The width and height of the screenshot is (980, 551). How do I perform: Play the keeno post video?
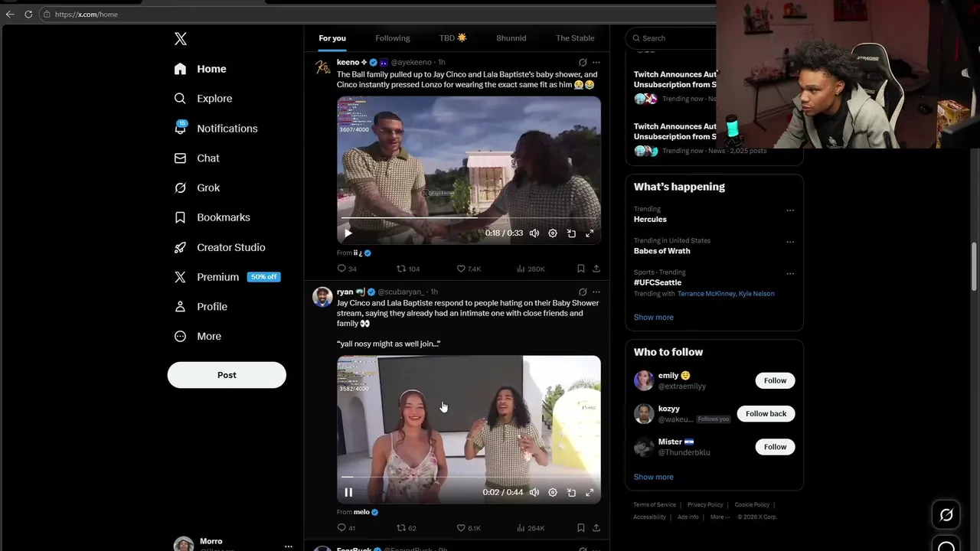348,233
